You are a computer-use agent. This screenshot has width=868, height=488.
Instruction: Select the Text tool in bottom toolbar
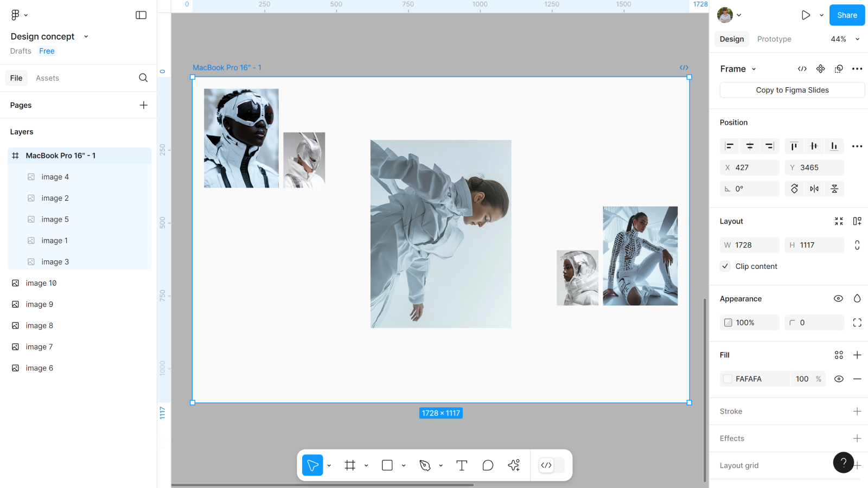[x=462, y=465]
